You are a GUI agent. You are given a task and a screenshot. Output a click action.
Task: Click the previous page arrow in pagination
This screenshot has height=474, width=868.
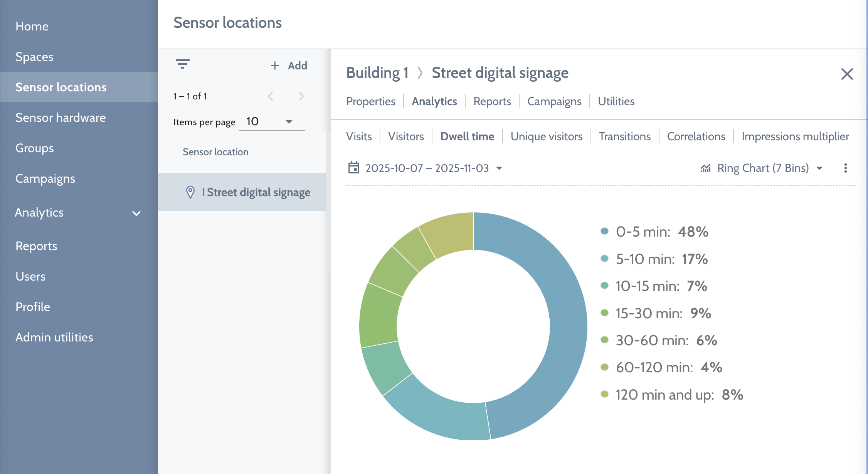[271, 96]
